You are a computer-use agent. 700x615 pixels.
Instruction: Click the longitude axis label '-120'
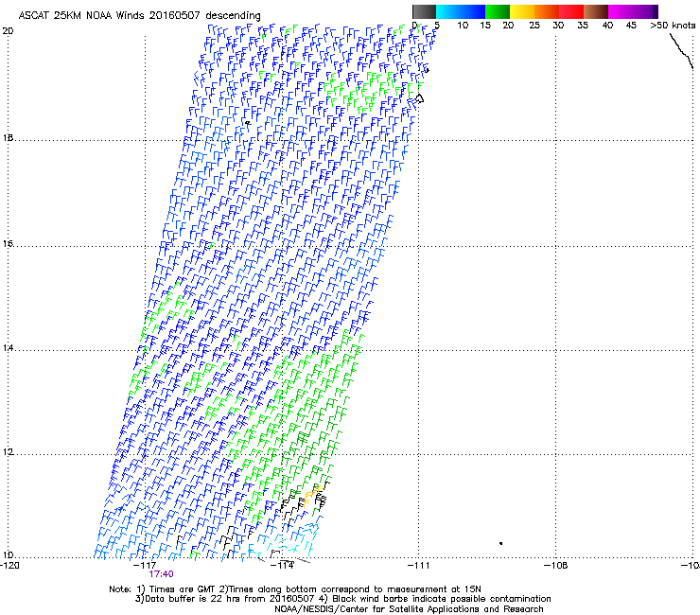9,566
